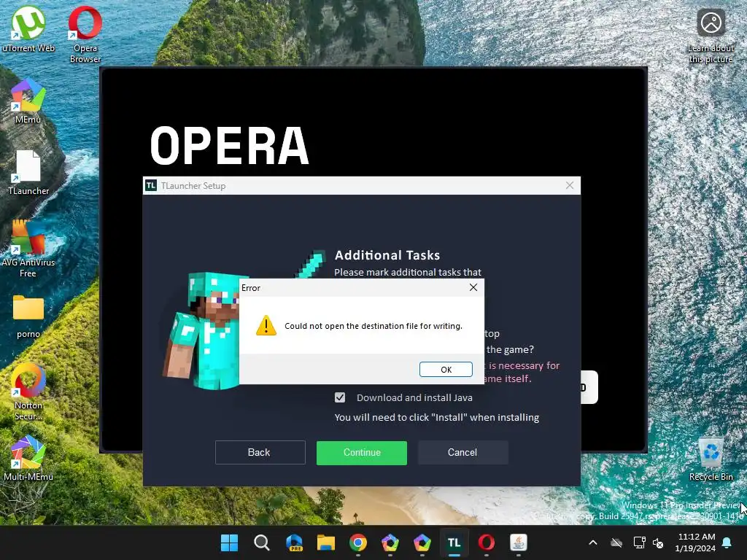The width and height of the screenshot is (747, 560).
Task: Open Opera Browser desktop shortcut
Action: point(85,34)
